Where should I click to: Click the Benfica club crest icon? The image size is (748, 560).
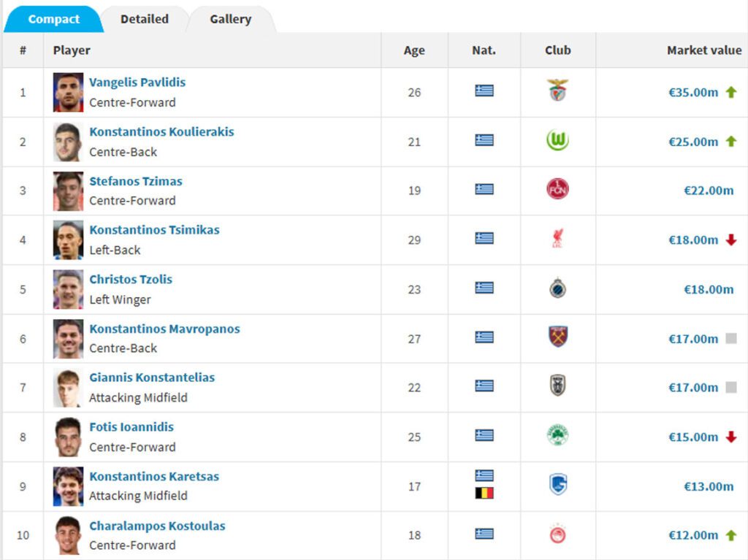pos(557,90)
